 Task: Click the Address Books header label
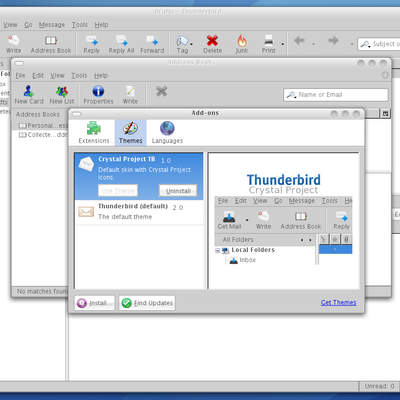38,114
